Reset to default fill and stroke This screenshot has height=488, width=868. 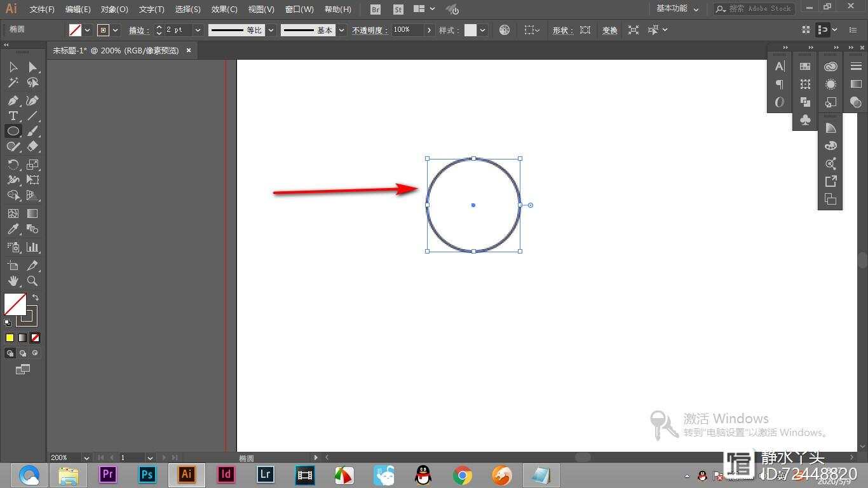tap(8, 322)
